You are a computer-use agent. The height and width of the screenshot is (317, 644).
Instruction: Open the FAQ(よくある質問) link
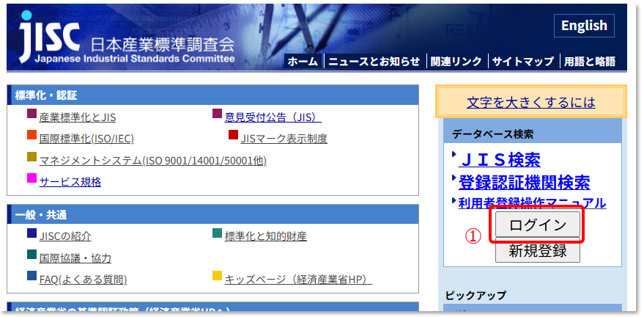(83, 280)
